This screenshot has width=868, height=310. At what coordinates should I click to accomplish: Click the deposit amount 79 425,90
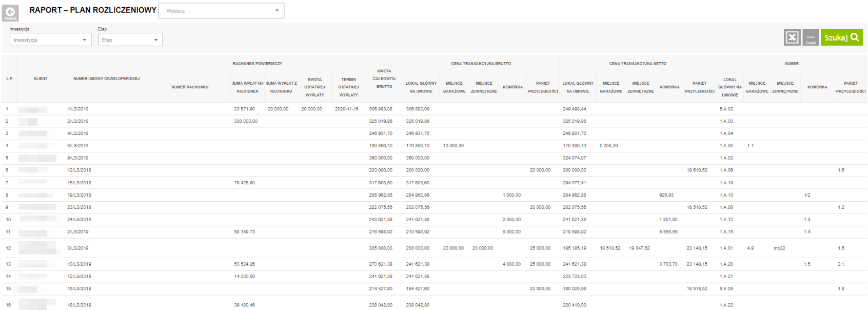(244, 183)
